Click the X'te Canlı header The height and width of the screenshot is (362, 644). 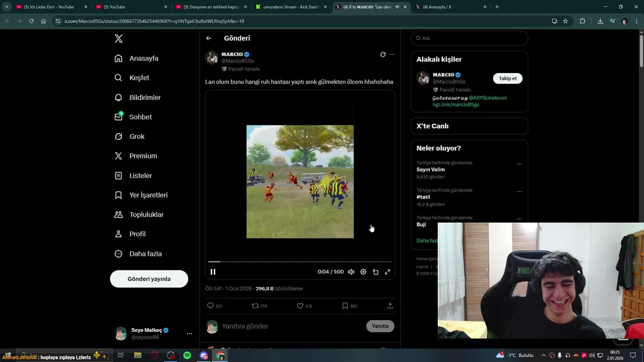pyautogui.click(x=432, y=126)
